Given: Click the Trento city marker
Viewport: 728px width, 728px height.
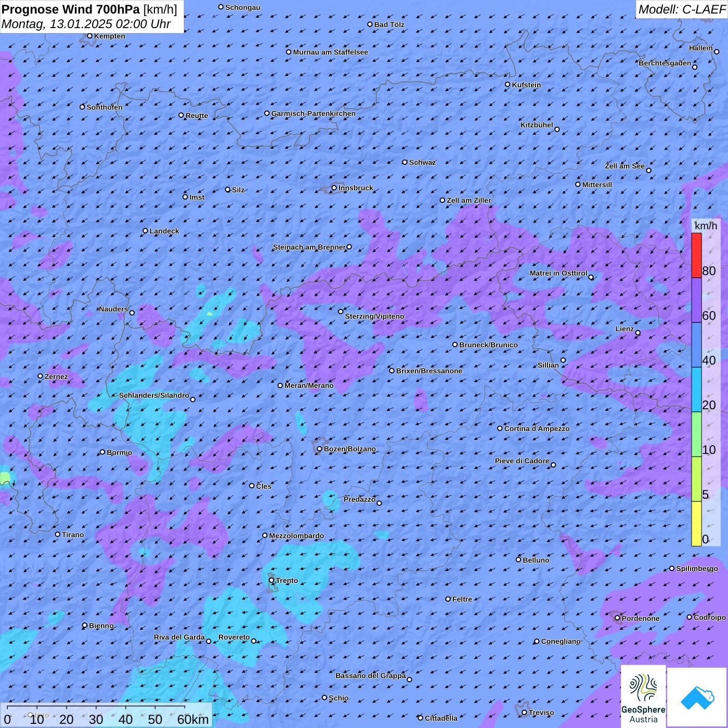Looking at the screenshot, I should [x=271, y=580].
